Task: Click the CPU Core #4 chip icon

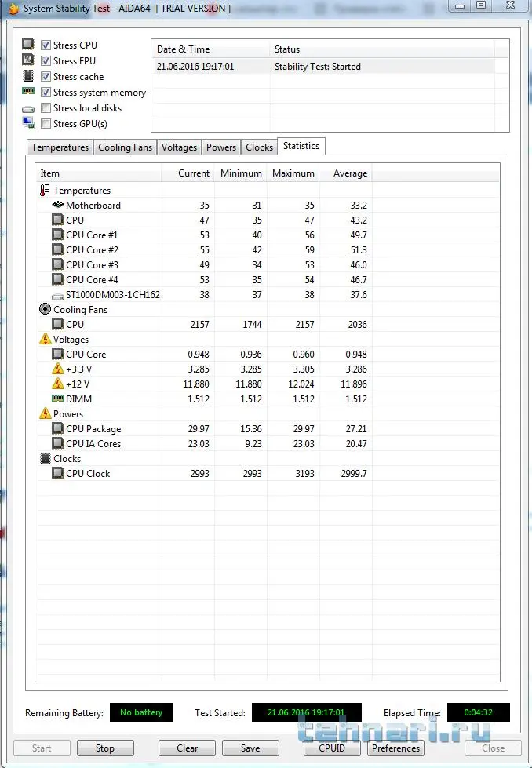Action: 58,279
